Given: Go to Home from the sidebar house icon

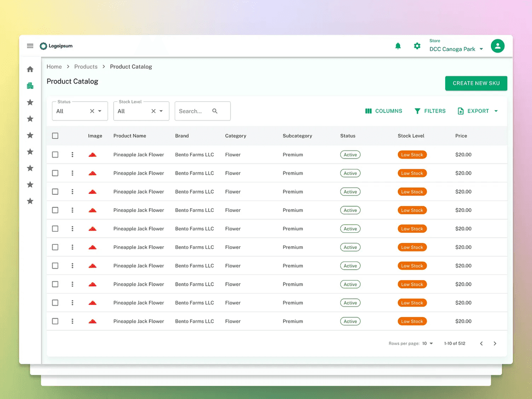Looking at the screenshot, I should coord(30,69).
